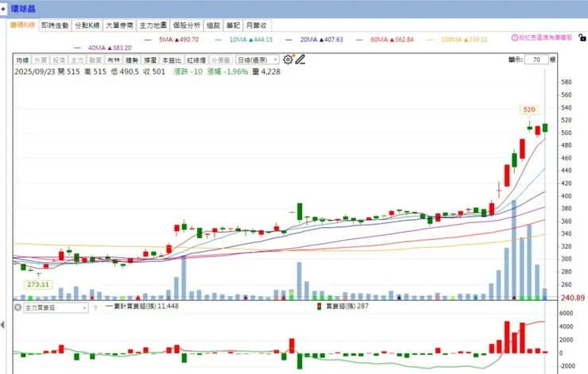Open the 主力買賣超 indicator dropdown
Image resolution: width=588 pixels, height=374 pixels.
[56, 307]
